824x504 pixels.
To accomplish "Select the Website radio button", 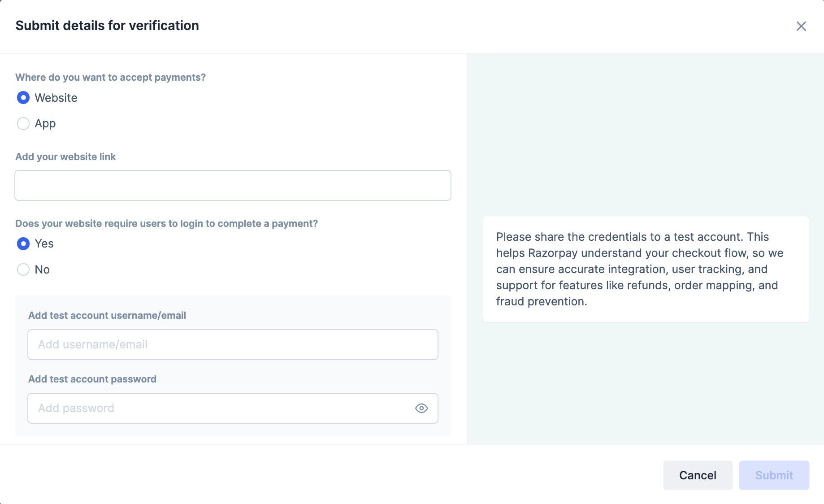I will point(23,98).
